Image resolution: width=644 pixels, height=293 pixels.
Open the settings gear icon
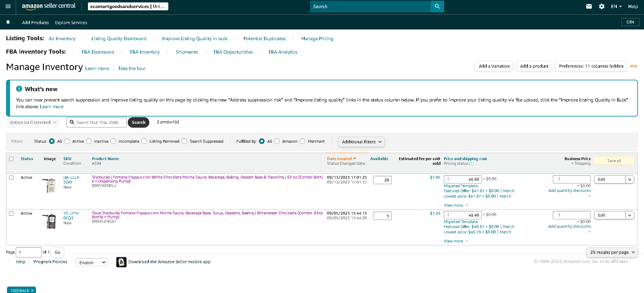click(x=602, y=6)
